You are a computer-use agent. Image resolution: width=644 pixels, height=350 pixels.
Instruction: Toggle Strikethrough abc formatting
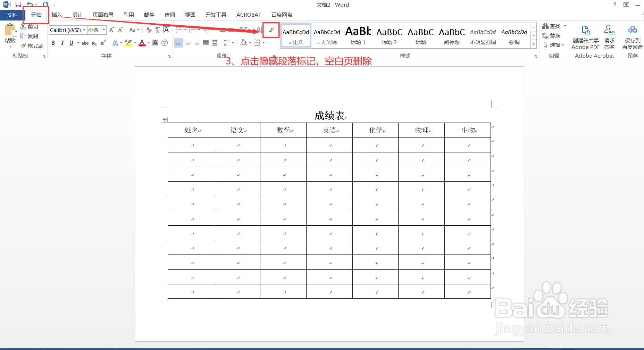85,43
